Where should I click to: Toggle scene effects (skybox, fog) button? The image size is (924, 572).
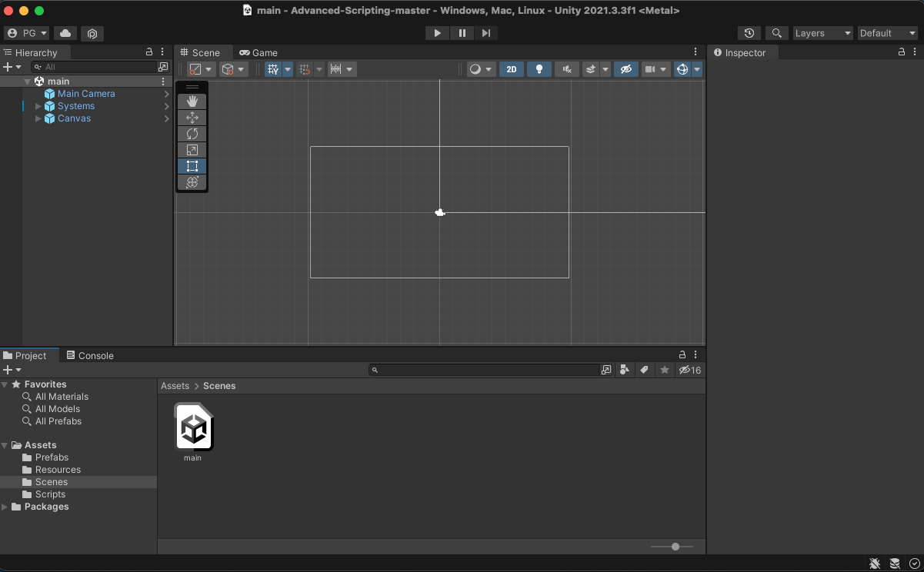(591, 69)
